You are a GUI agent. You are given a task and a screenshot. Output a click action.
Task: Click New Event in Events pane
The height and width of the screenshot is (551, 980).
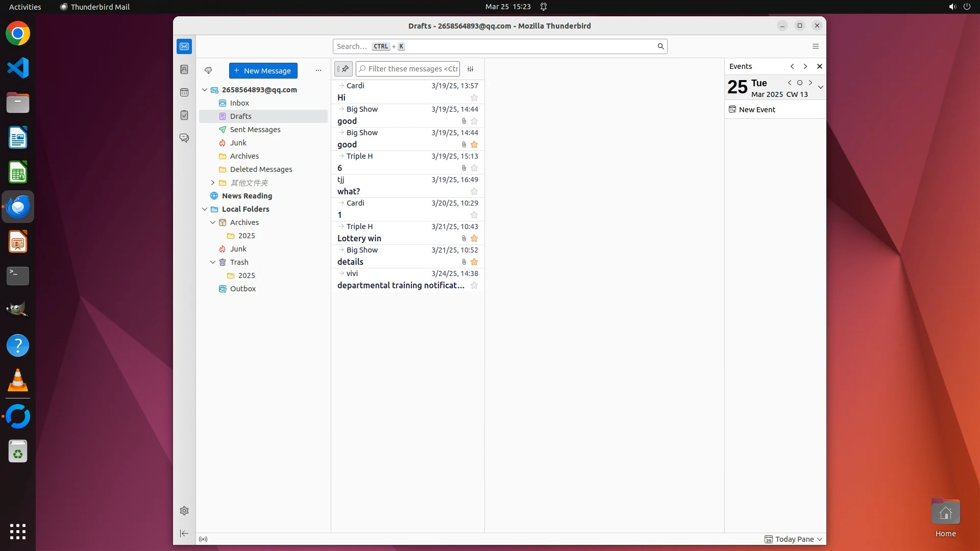pyautogui.click(x=756, y=110)
